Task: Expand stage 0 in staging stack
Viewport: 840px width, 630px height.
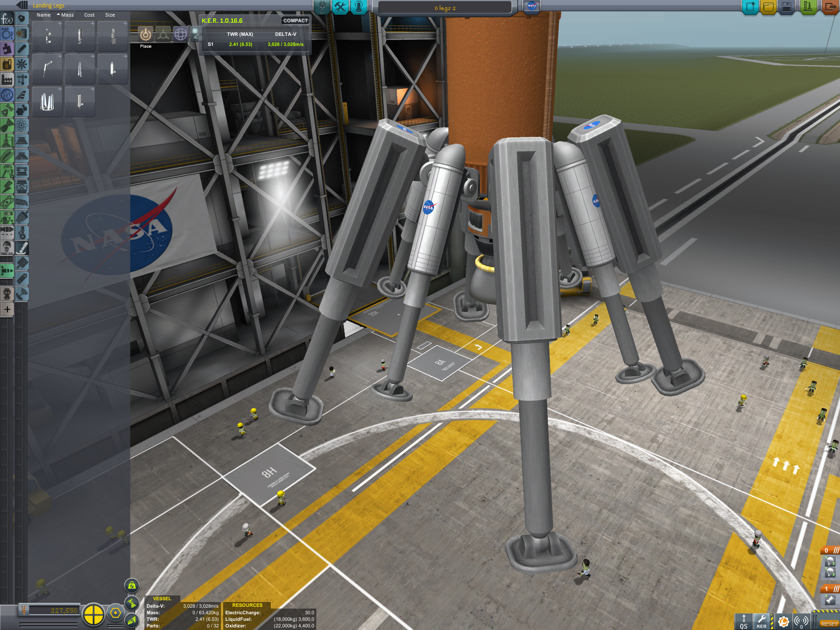Action: tap(830, 550)
